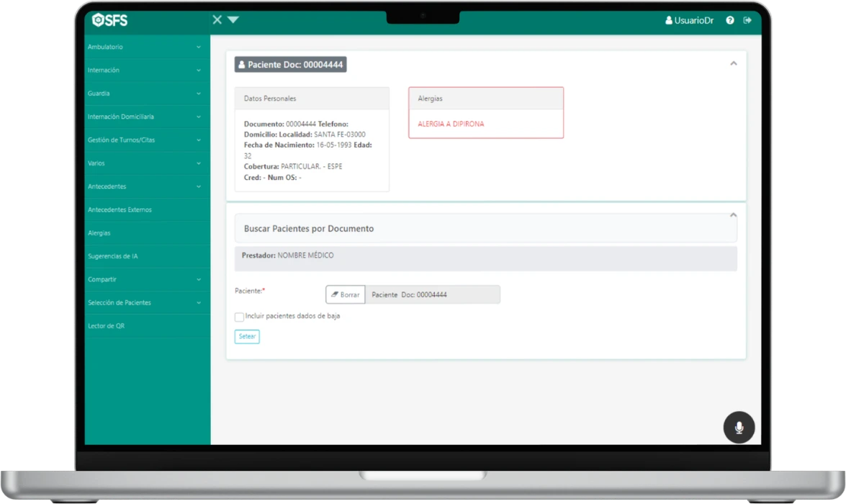Activate the microphone voice button

click(739, 428)
